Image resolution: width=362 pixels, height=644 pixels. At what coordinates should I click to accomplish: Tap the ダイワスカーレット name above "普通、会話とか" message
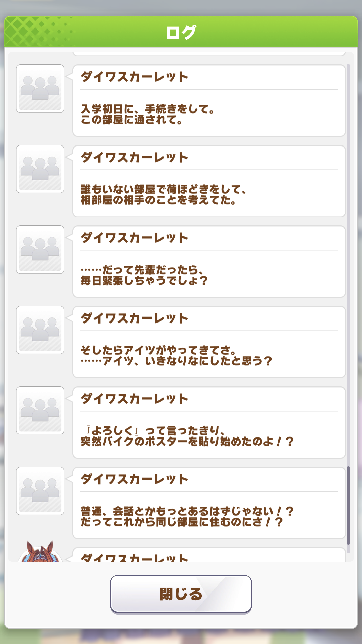click(x=134, y=479)
